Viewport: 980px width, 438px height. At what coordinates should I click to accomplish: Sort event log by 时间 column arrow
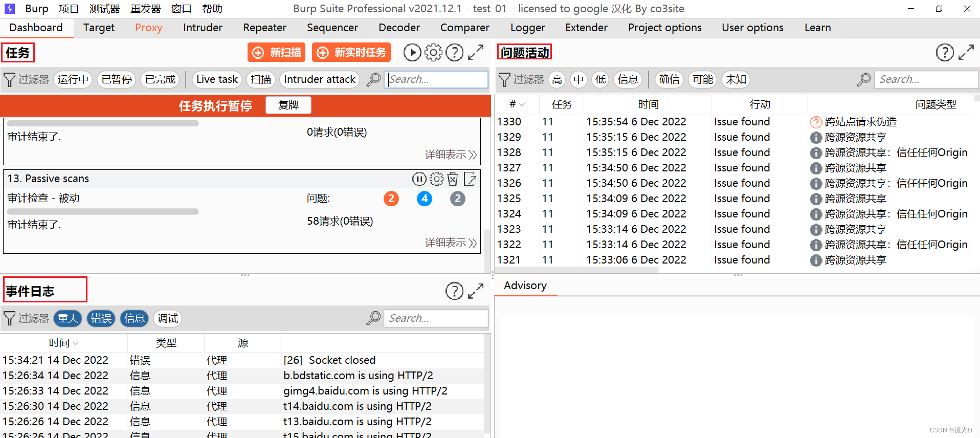76,343
